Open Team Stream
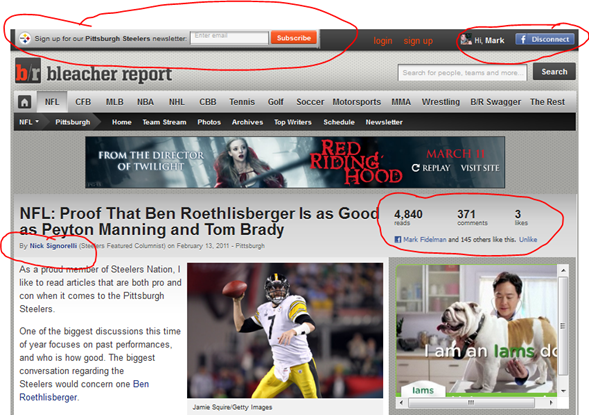This screenshot has height=415, width=589. [x=164, y=122]
